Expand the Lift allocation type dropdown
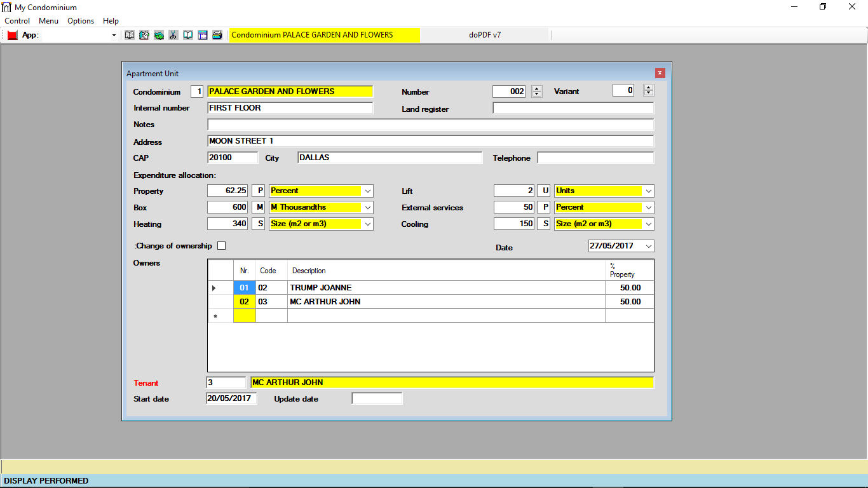 [648, 191]
